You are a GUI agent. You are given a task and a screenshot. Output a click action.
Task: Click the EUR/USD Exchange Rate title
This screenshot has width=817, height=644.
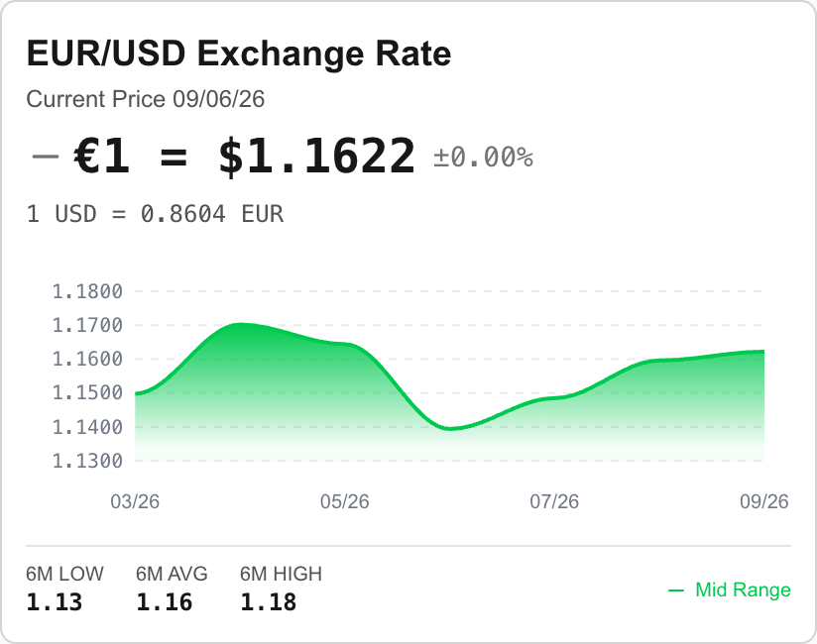click(239, 54)
